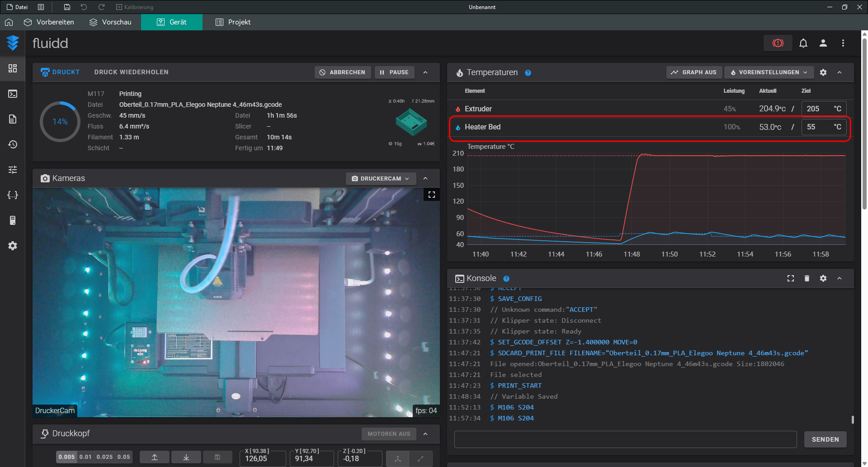Trigger the red emergency stop button

click(778, 43)
